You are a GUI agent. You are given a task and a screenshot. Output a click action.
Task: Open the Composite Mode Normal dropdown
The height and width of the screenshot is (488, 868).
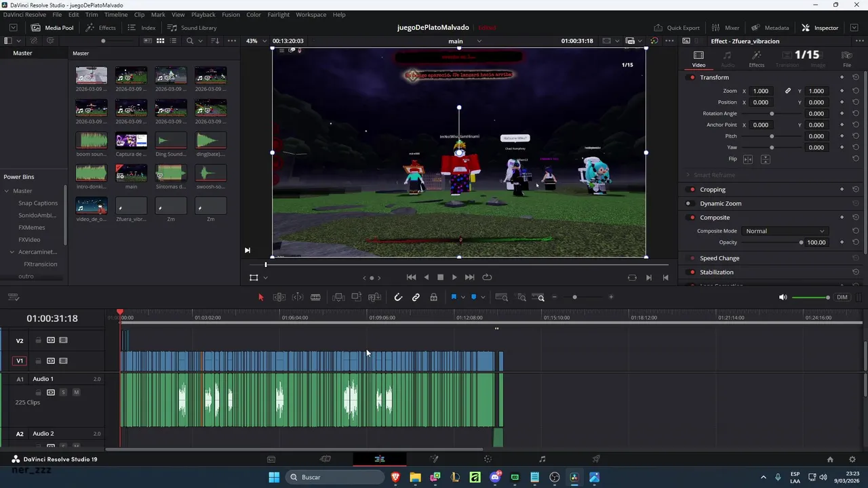(785, 231)
